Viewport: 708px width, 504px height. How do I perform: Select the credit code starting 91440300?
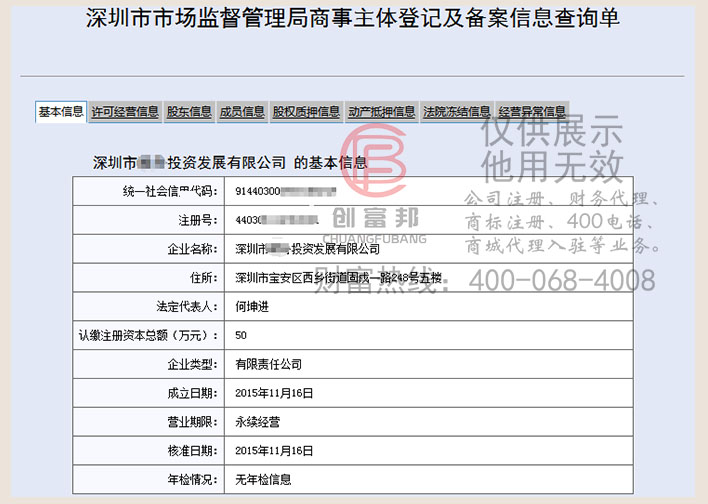click(x=285, y=191)
